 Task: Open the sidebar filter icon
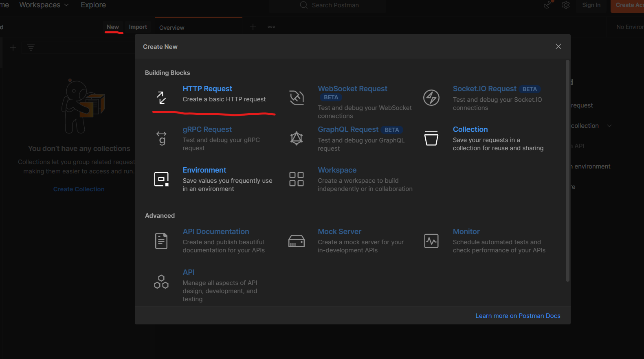tap(31, 48)
